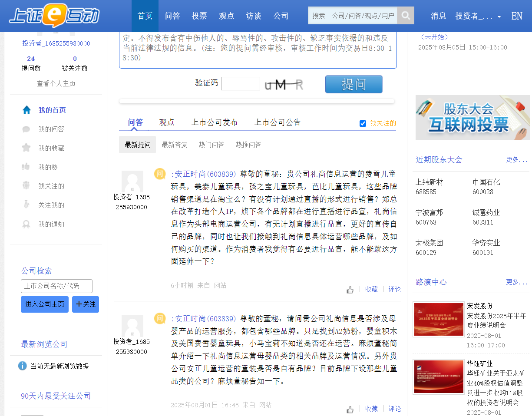Click the 提问 submit button
Image resolution: width=532 pixels, height=416 pixels.
(x=354, y=84)
